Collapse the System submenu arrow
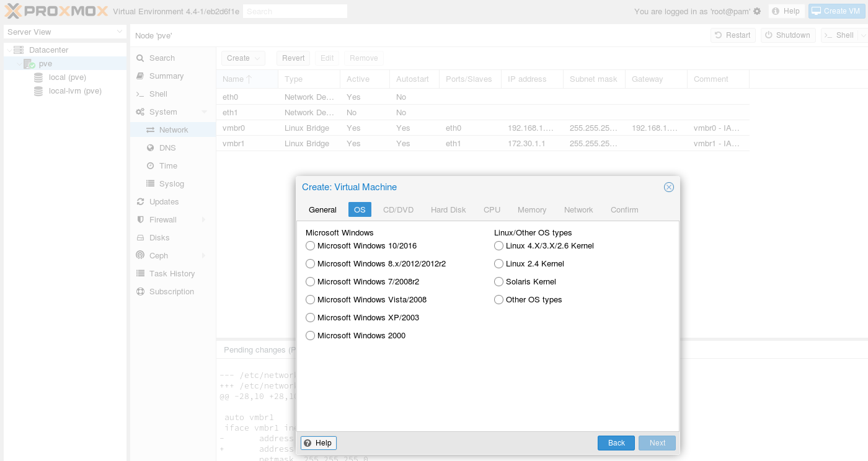868x461 pixels. 204,112
